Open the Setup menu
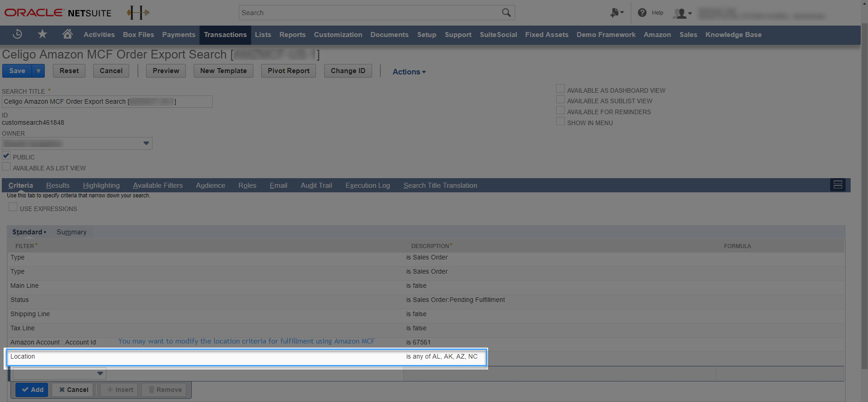Viewport: 868px width, 402px height. [x=426, y=35]
